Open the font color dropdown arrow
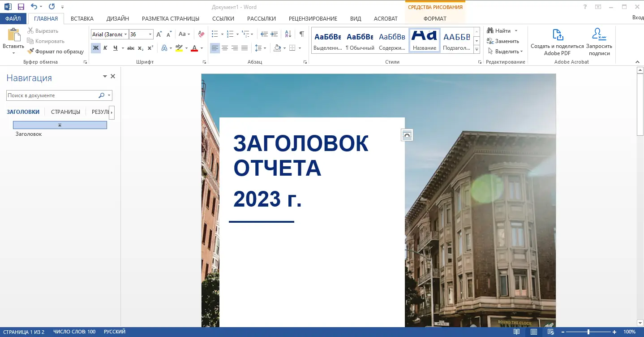 (201, 48)
